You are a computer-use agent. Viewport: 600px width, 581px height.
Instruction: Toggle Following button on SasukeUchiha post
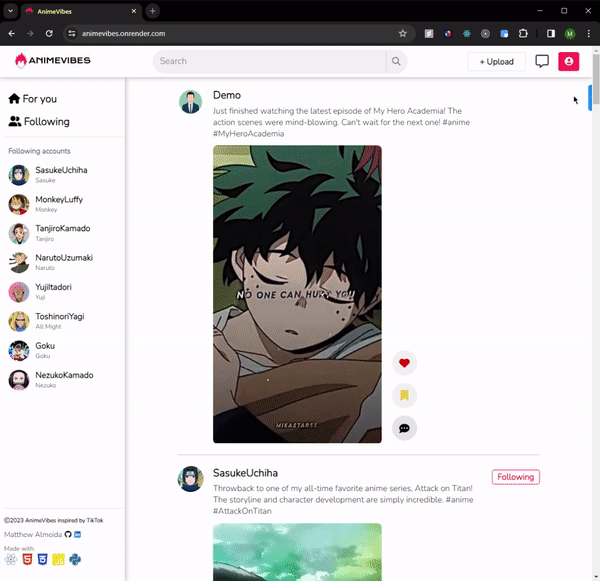(x=515, y=477)
